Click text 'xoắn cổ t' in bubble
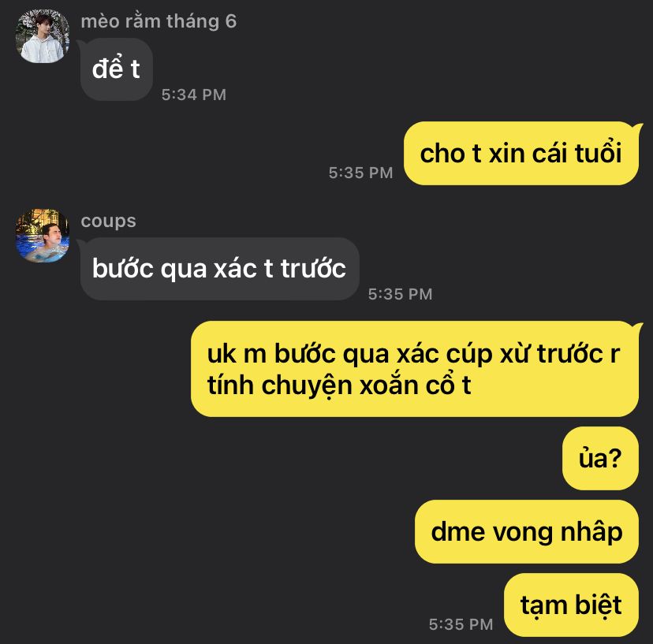 (x=415, y=385)
